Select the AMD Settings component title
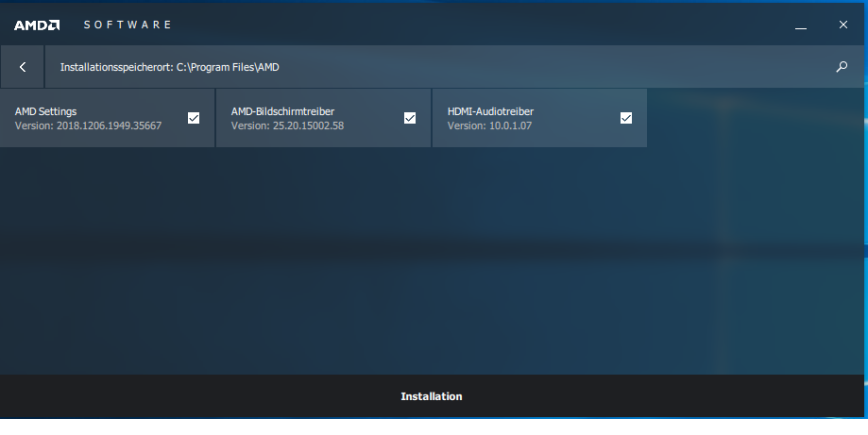Screen dimensions: 868x435 [x=46, y=111]
